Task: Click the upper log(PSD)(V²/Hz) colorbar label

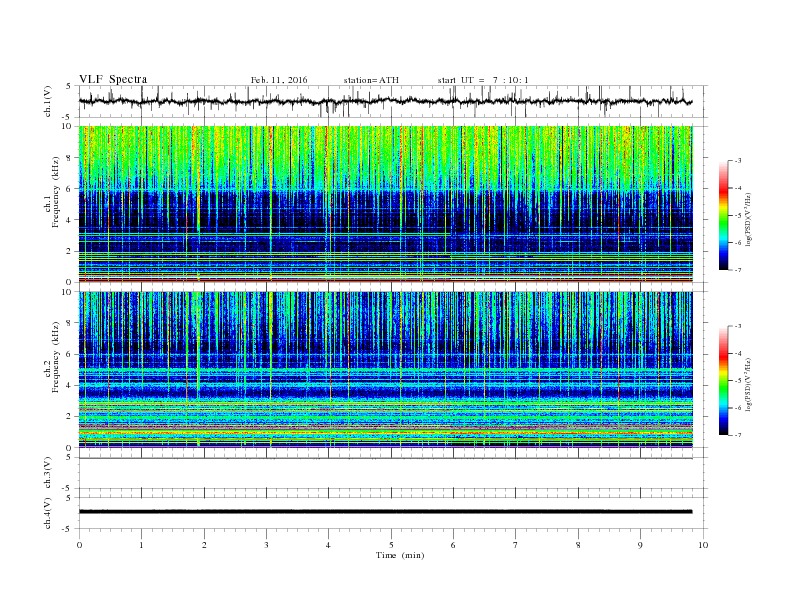Action: pyautogui.click(x=748, y=218)
